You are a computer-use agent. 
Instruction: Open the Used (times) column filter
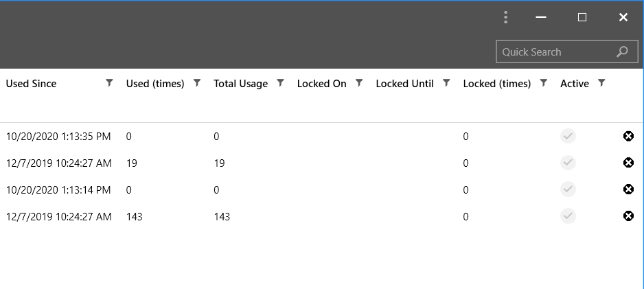click(x=197, y=83)
